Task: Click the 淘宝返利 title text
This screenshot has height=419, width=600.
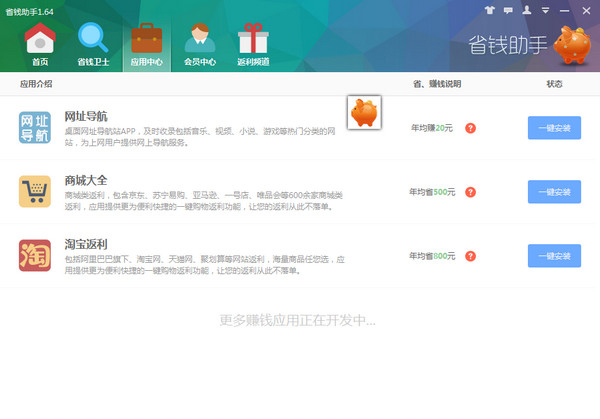Action: pos(86,244)
